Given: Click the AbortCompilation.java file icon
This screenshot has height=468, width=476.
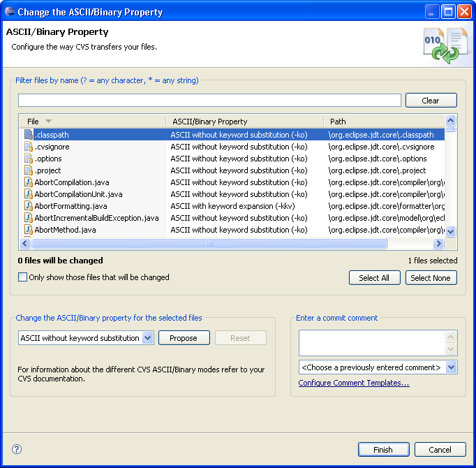Looking at the screenshot, I should (29, 182).
